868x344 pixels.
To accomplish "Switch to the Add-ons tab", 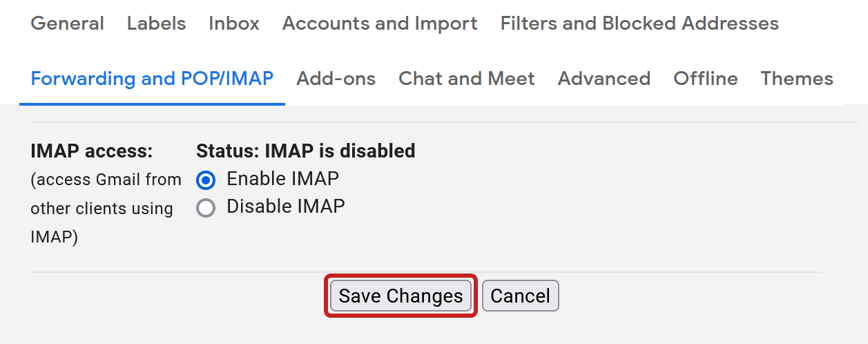I will click(x=336, y=79).
